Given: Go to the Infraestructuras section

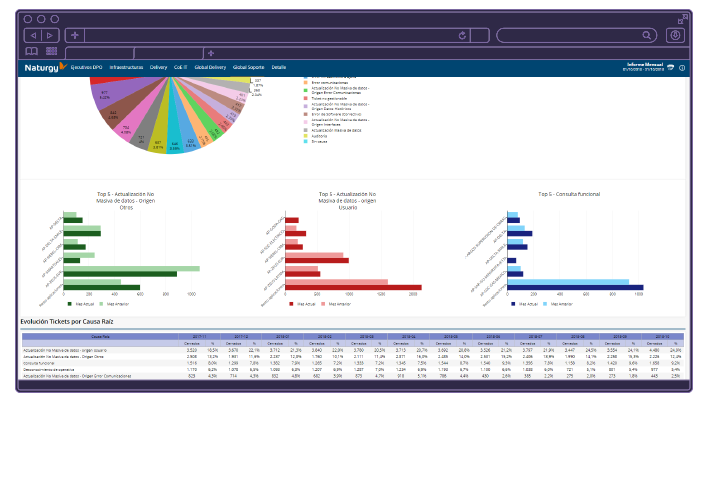Looking at the screenshot, I should click(x=126, y=67).
